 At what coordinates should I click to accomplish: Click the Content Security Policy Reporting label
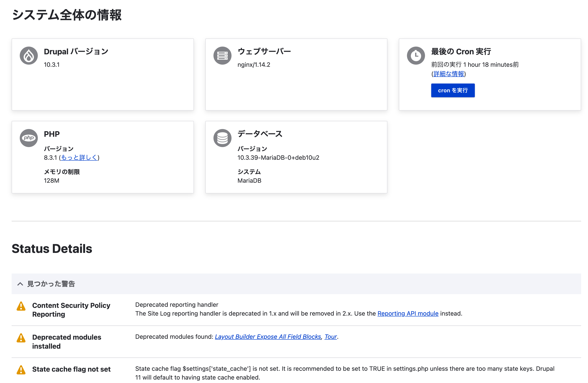pyautogui.click(x=71, y=310)
